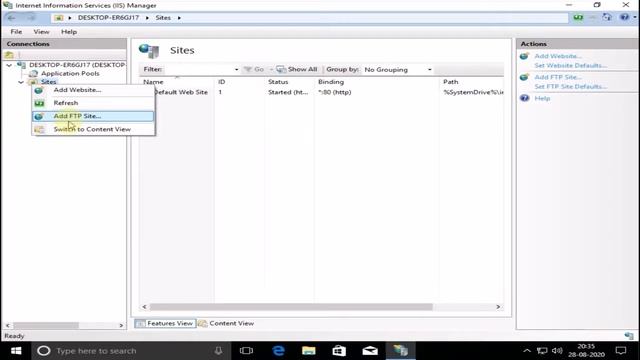Click the Application Pools tree icon
Screen dimensions: 640x360
click(x=33, y=73)
